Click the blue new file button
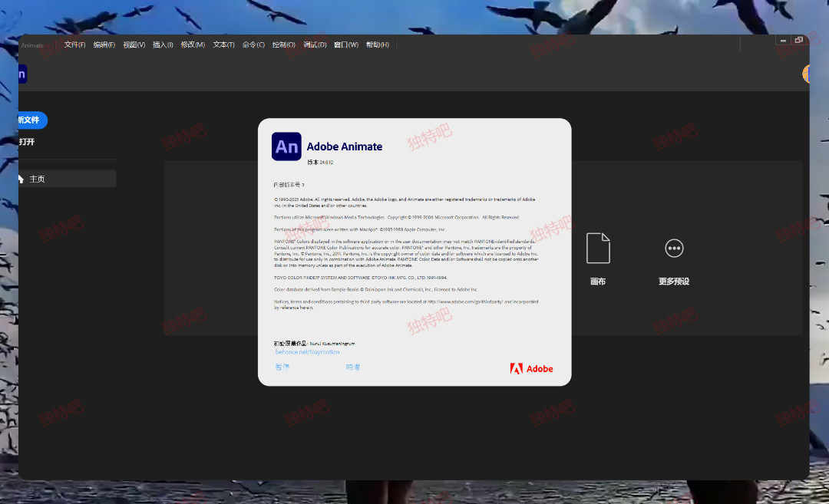 coord(32,120)
